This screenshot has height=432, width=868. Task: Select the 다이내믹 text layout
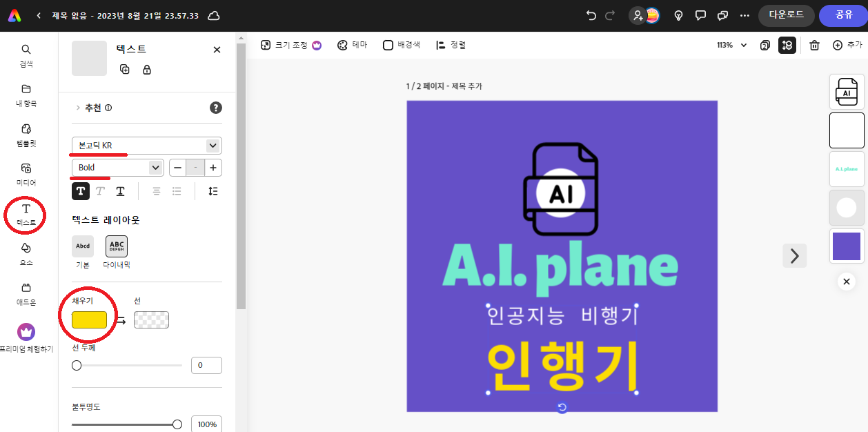[x=117, y=246]
